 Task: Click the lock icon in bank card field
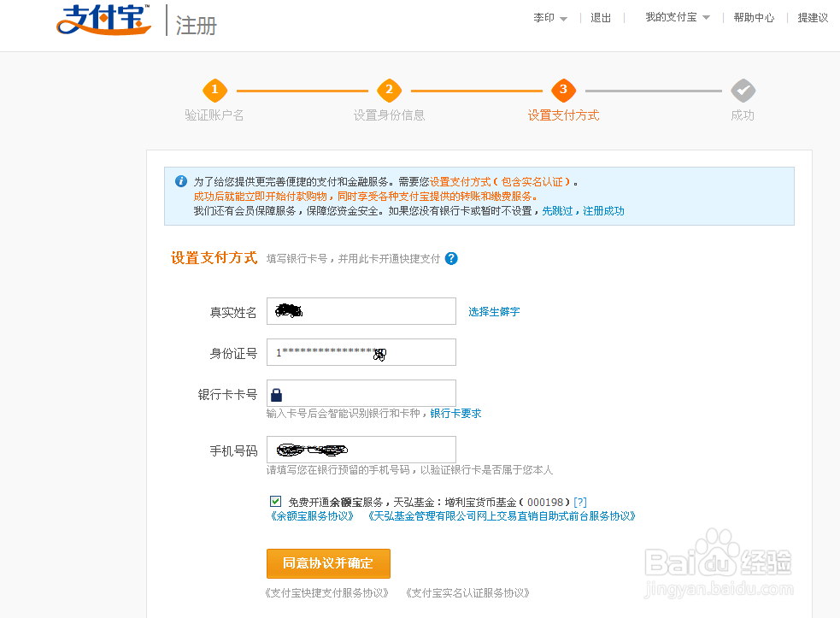pos(276,395)
